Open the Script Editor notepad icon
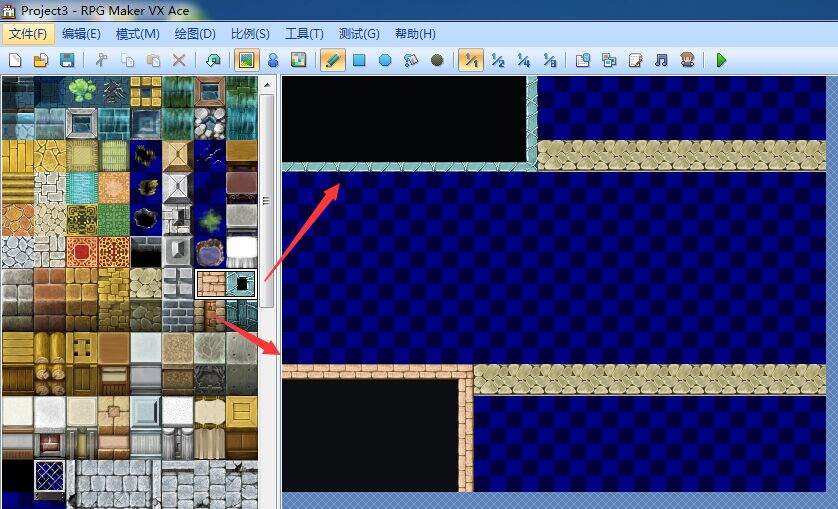This screenshot has height=509, width=838. coord(635,60)
